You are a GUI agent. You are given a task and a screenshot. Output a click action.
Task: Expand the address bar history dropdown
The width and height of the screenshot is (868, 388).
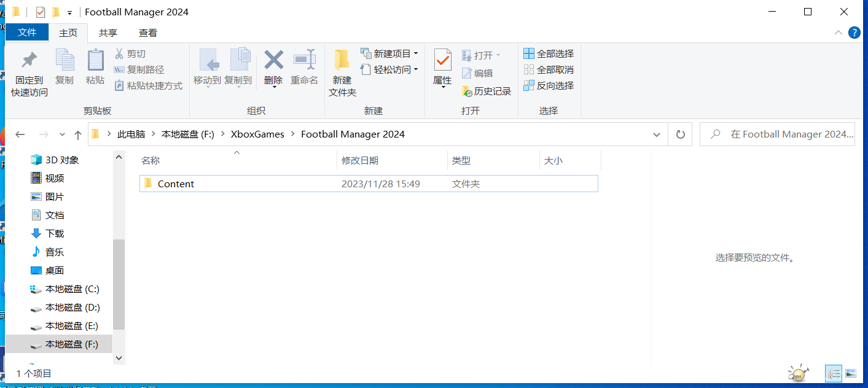(x=657, y=134)
